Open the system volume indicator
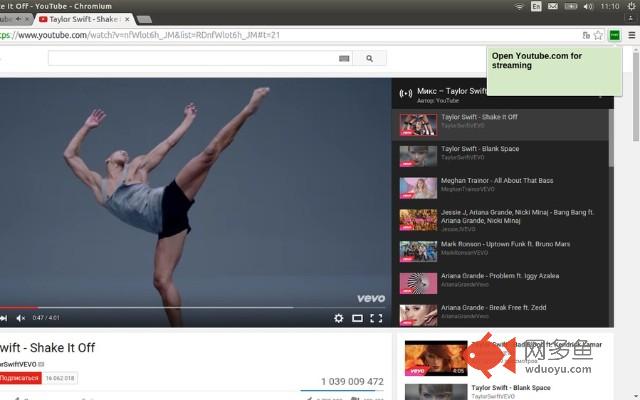Screen dimensions: 640x400 [x=588, y=6]
